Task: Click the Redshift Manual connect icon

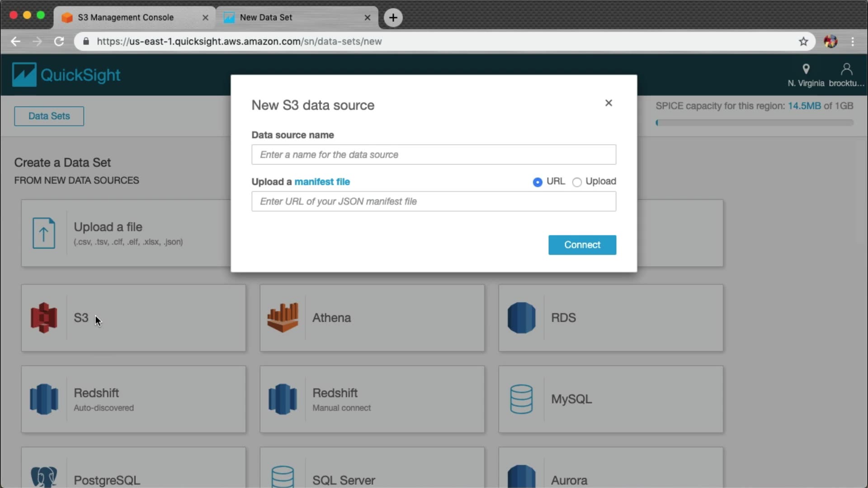Action: (283, 399)
